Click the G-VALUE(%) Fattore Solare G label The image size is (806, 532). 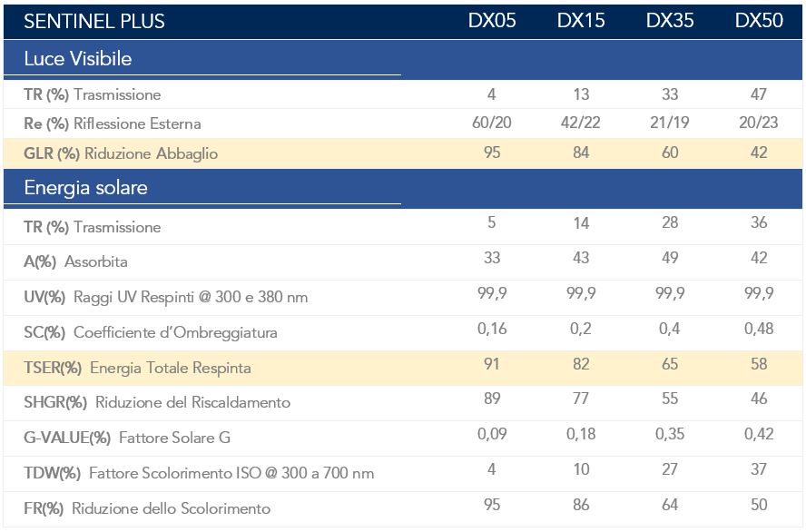127,438
